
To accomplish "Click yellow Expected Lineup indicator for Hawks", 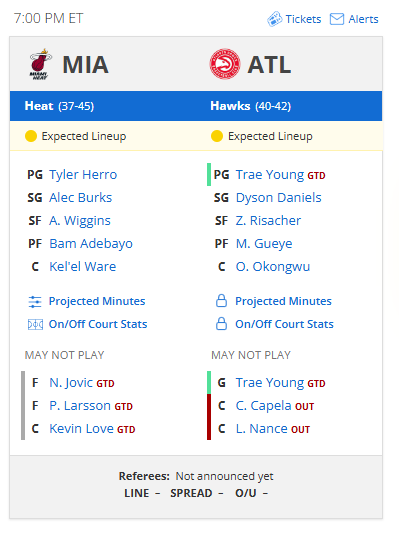I will [217, 136].
